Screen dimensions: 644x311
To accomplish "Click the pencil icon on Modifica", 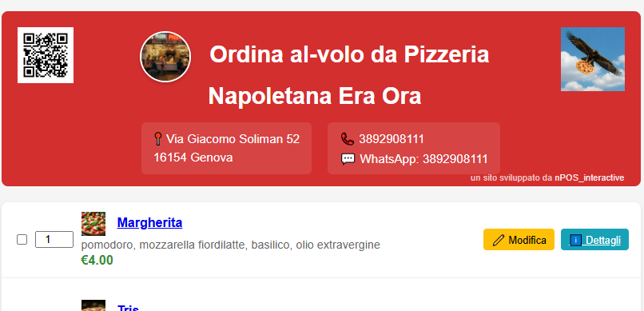I will point(498,240).
